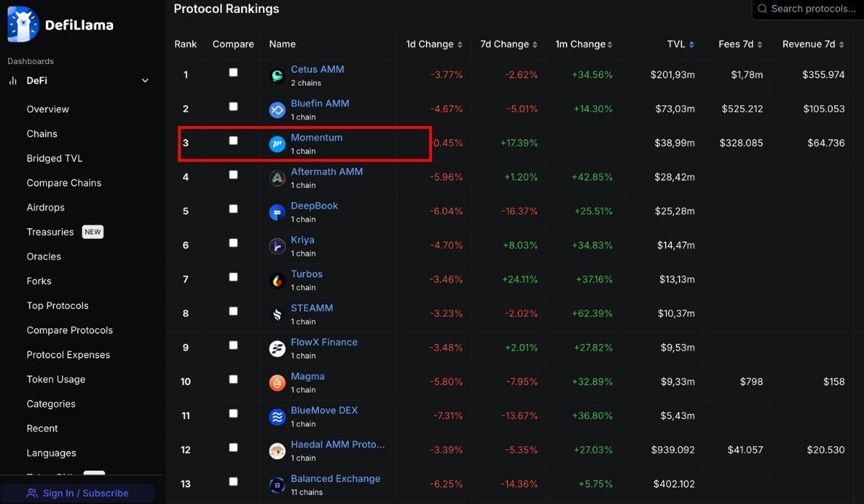Open Categories in the sidebar
864x504 pixels.
click(x=51, y=404)
